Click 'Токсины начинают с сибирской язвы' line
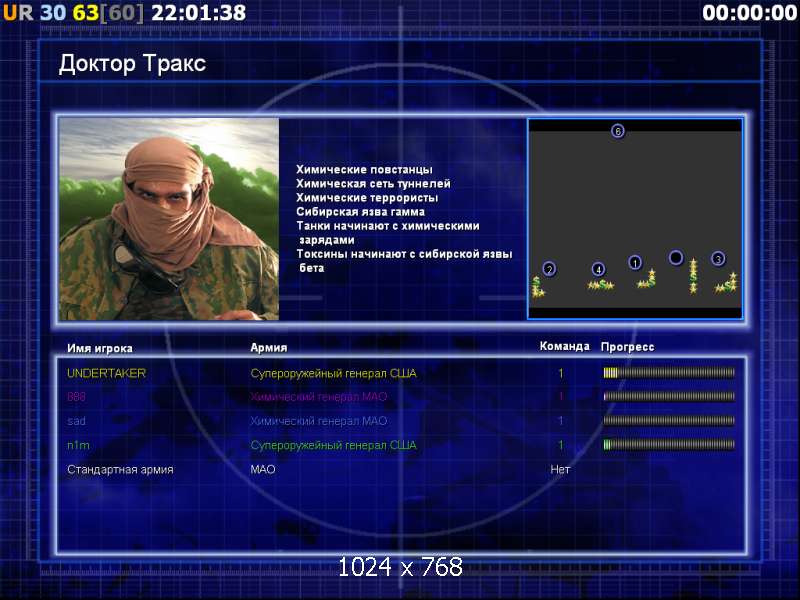The width and height of the screenshot is (800, 600). click(x=404, y=254)
